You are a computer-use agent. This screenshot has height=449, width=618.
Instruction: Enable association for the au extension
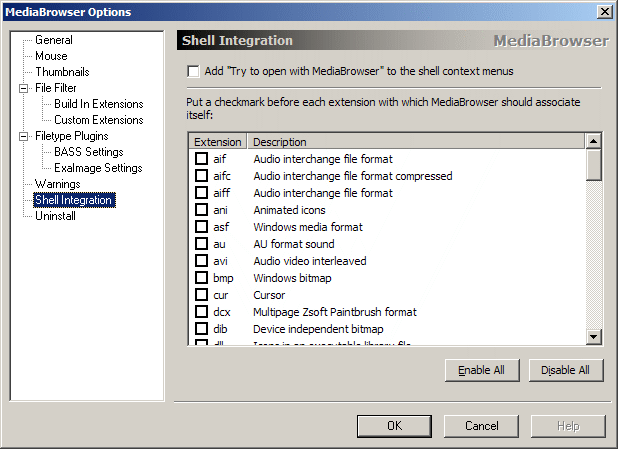pyautogui.click(x=201, y=244)
